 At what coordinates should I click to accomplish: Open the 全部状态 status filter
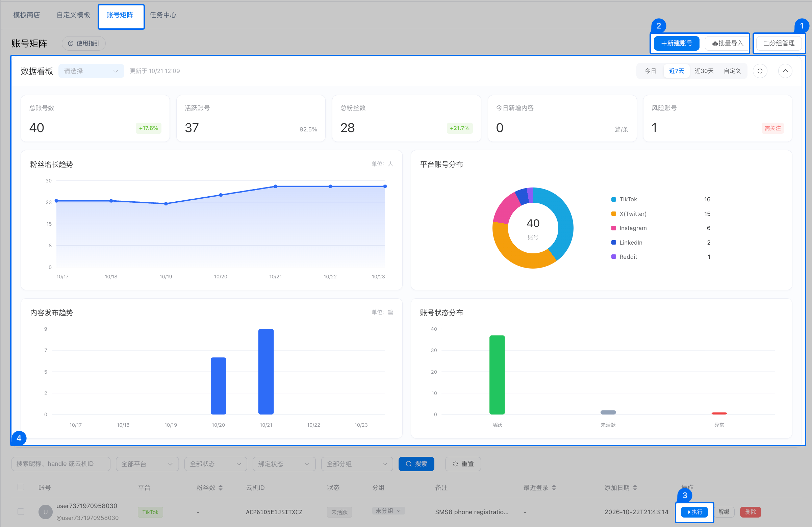pos(215,464)
